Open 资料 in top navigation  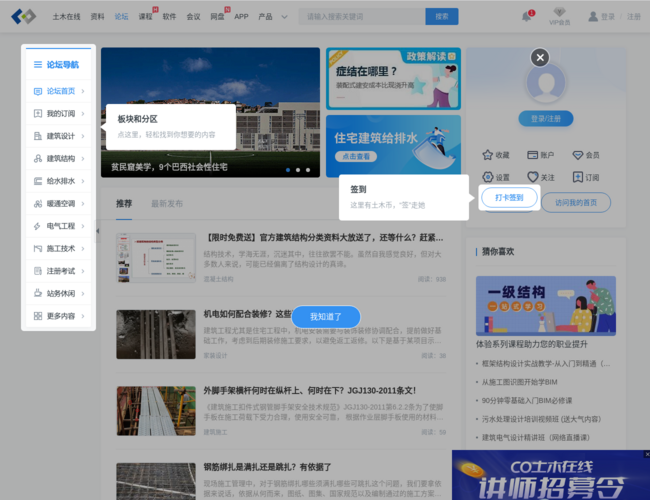coord(97,17)
